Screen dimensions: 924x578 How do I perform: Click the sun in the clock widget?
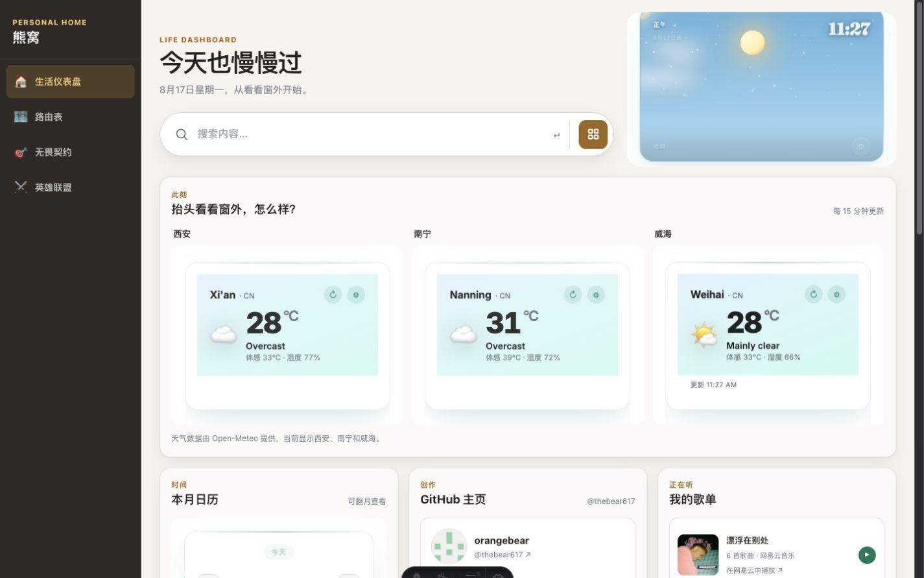[752, 43]
